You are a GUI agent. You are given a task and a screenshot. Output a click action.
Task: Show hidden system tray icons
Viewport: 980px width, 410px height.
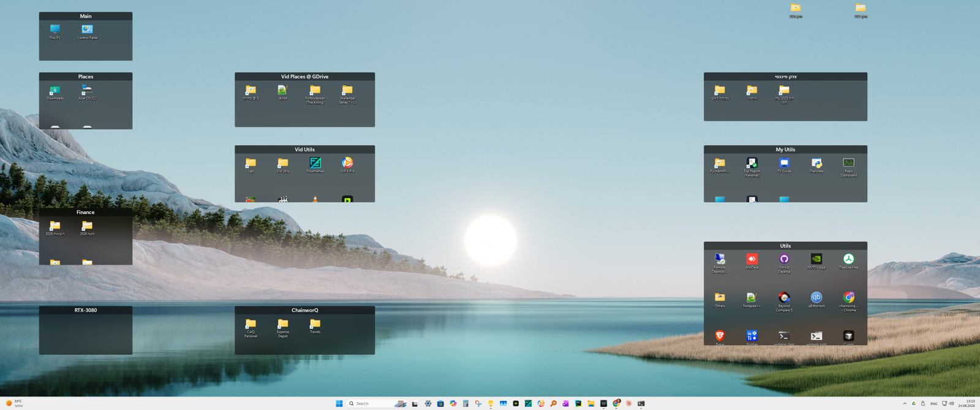click(x=905, y=403)
